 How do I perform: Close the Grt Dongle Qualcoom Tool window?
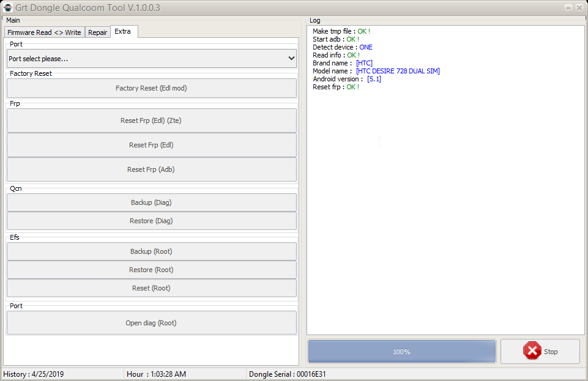coord(579,7)
